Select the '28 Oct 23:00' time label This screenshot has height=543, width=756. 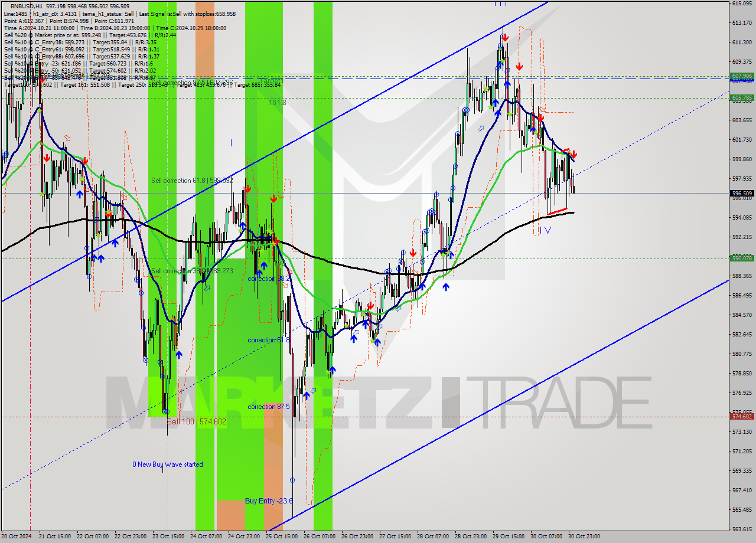470,537
